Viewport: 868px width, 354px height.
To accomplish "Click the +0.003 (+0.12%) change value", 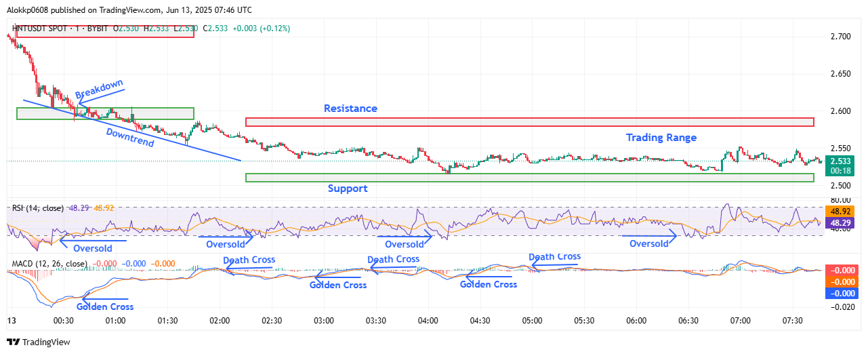I will pyautogui.click(x=261, y=29).
